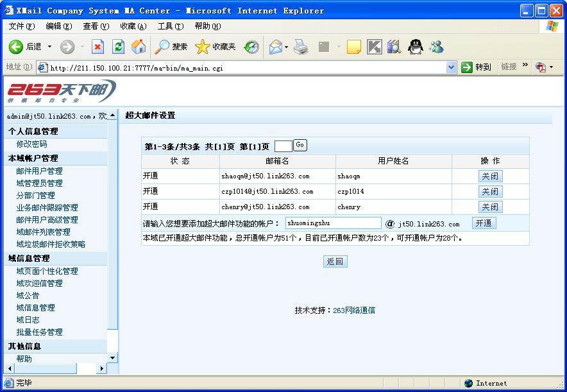Click the 开通 button to enable the account
Viewport: 567px width, 392px height.
(484, 223)
